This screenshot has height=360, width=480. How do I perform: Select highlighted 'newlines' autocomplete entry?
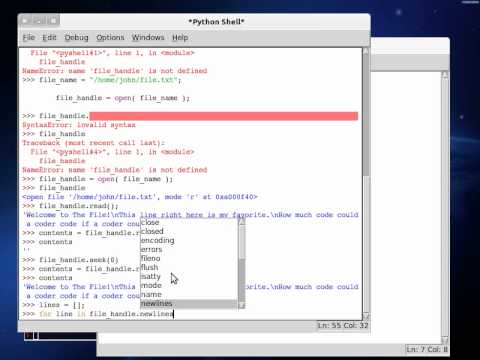189,303
